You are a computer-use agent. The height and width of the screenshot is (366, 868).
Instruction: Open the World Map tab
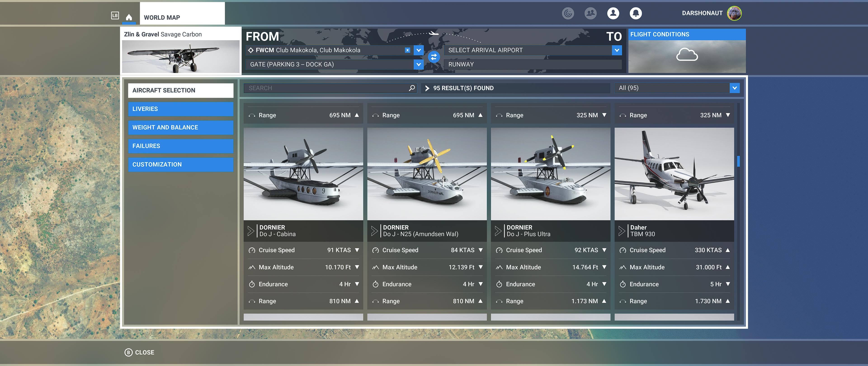pyautogui.click(x=182, y=14)
